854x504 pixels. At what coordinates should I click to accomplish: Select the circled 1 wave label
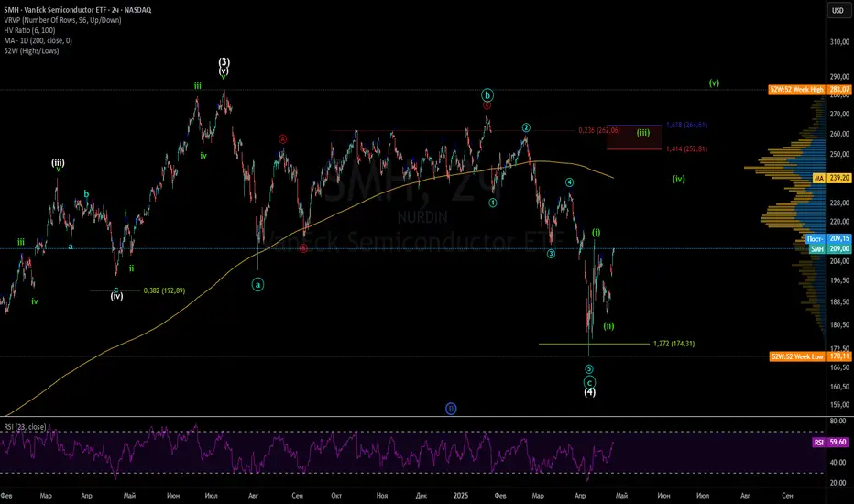(x=493, y=203)
